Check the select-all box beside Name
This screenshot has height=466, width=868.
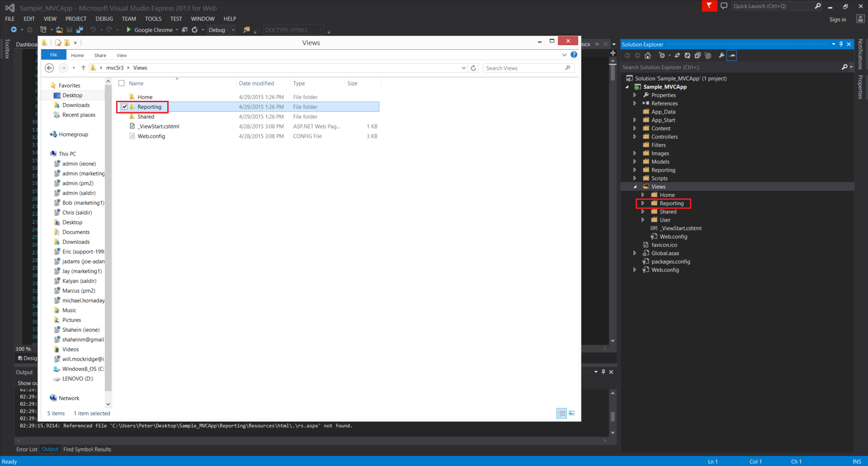pyautogui.click(x=121, y=83)
